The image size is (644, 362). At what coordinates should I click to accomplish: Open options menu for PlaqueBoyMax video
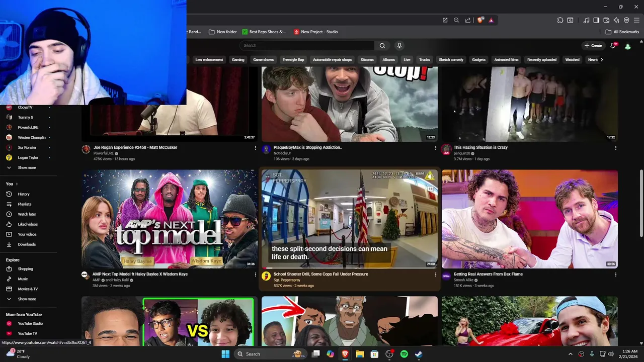tap(435, 148)
